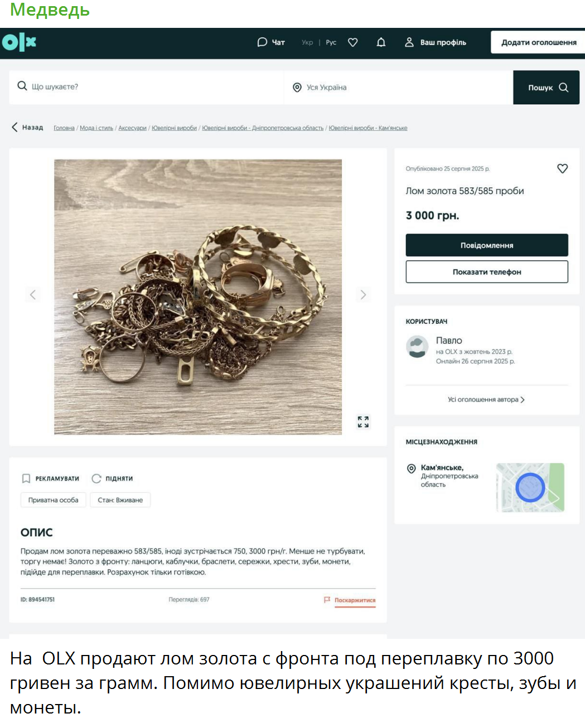Viewport: 585px width, 728px height.
Task: Expand photo with fullscreen icon
Action: coord(363,422)
